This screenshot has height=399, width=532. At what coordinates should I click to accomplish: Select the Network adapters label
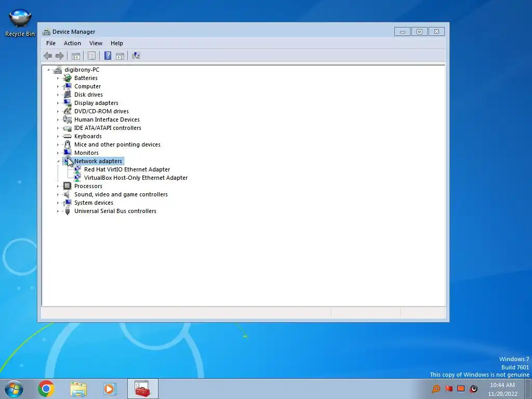98,161
